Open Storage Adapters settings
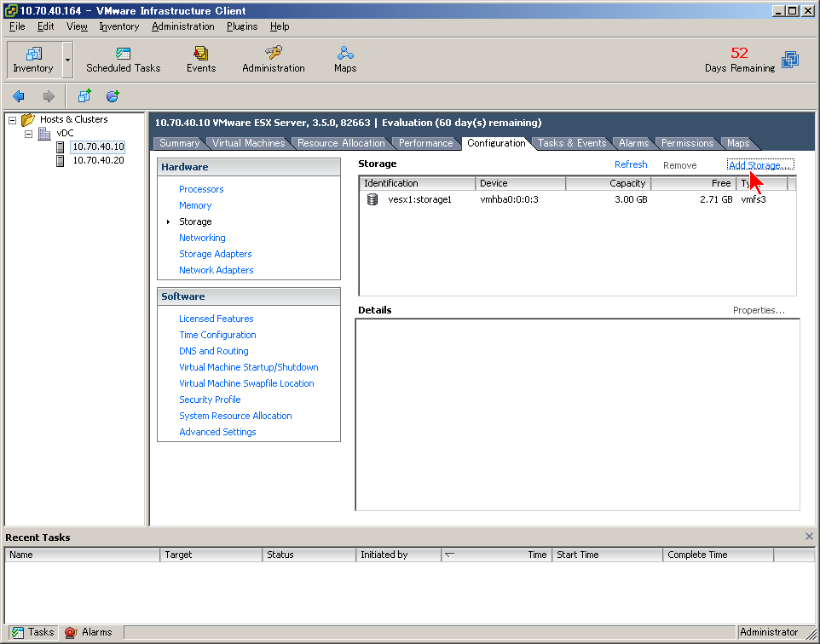Screen dimensions: 820x644 [x=216, y=254]
